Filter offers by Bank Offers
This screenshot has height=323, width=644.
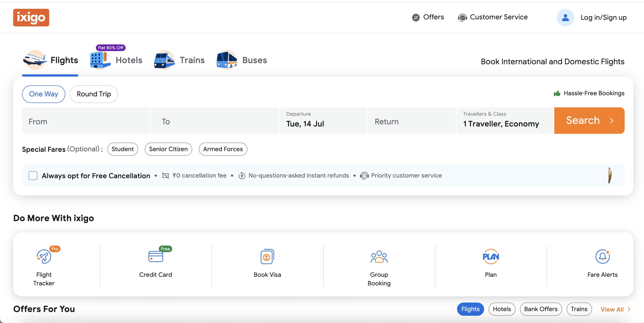pos(541,309)
